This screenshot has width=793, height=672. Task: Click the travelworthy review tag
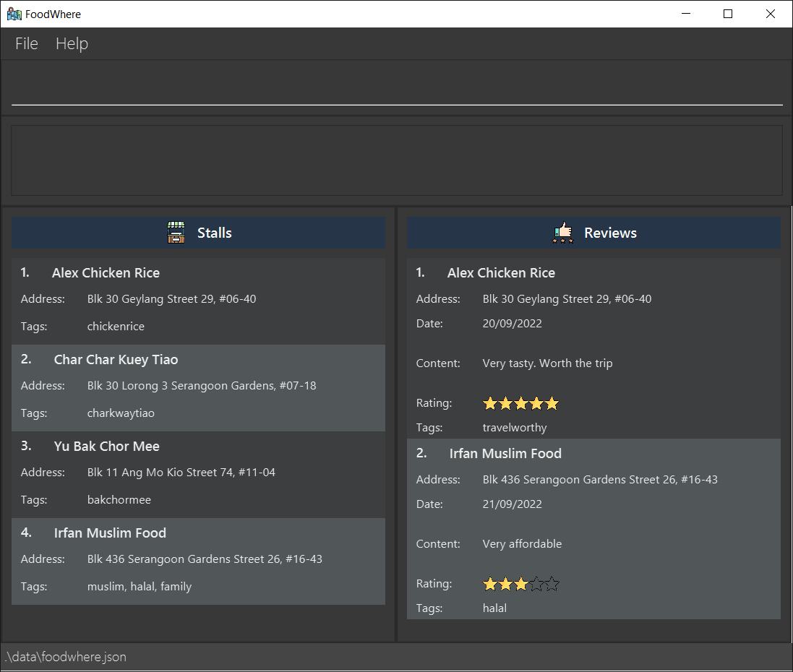tap(515, 428)
